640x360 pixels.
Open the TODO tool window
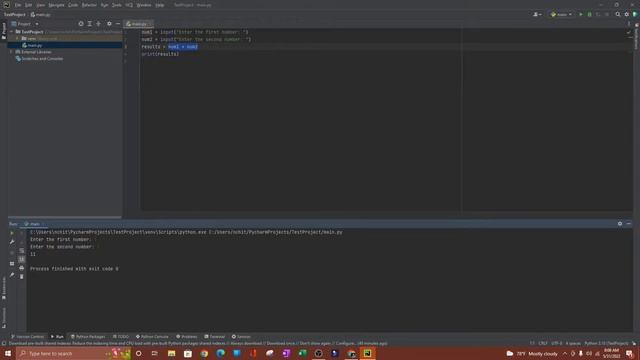tap(121, 337)
